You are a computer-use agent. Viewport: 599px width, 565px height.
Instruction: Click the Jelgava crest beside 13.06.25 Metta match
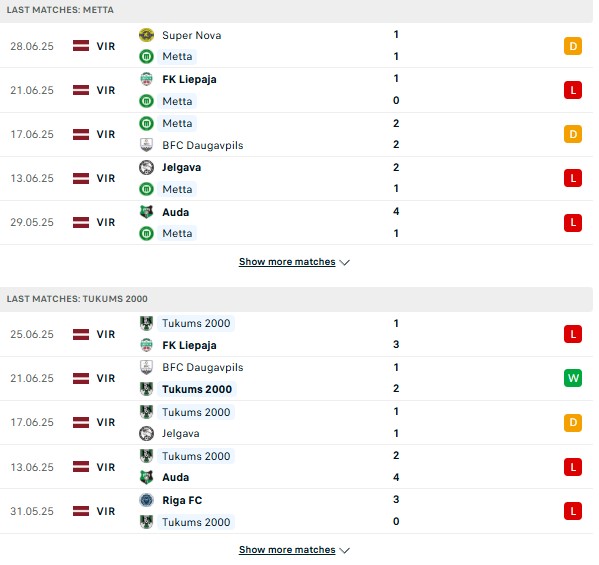[x=146, y=167]
